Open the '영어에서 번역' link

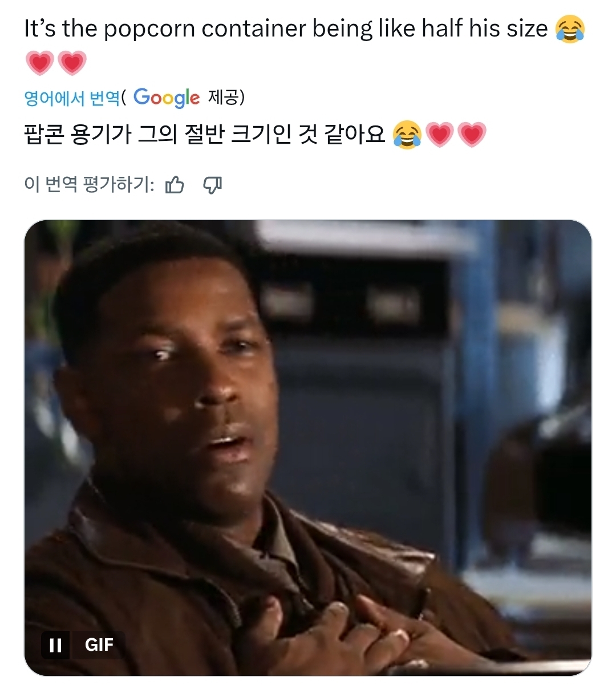point(72,98)
